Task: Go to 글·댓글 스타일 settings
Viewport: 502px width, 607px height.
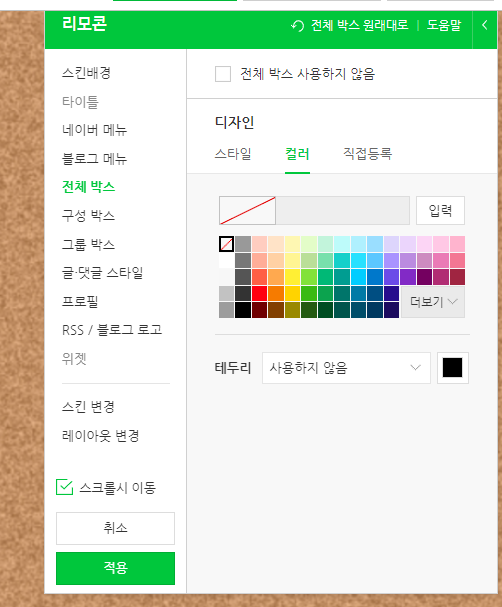Action: point(103,273)
